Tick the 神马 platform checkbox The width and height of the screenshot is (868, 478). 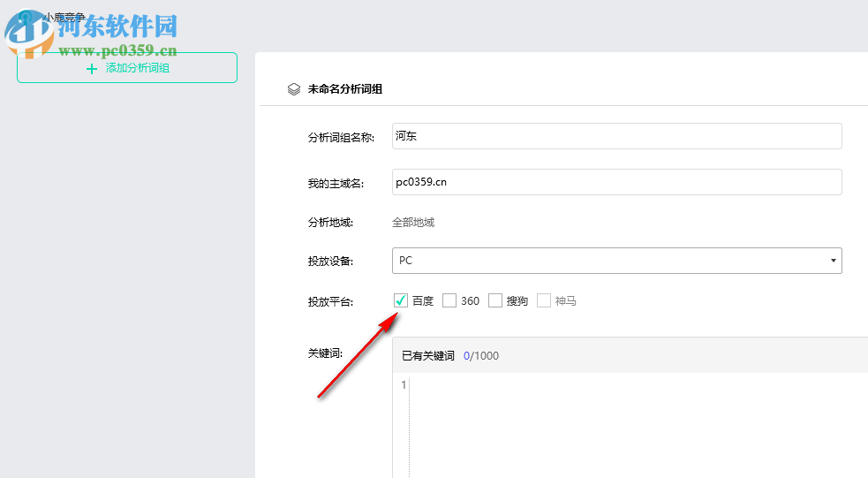pyautogui.click(x=544, y=300)
